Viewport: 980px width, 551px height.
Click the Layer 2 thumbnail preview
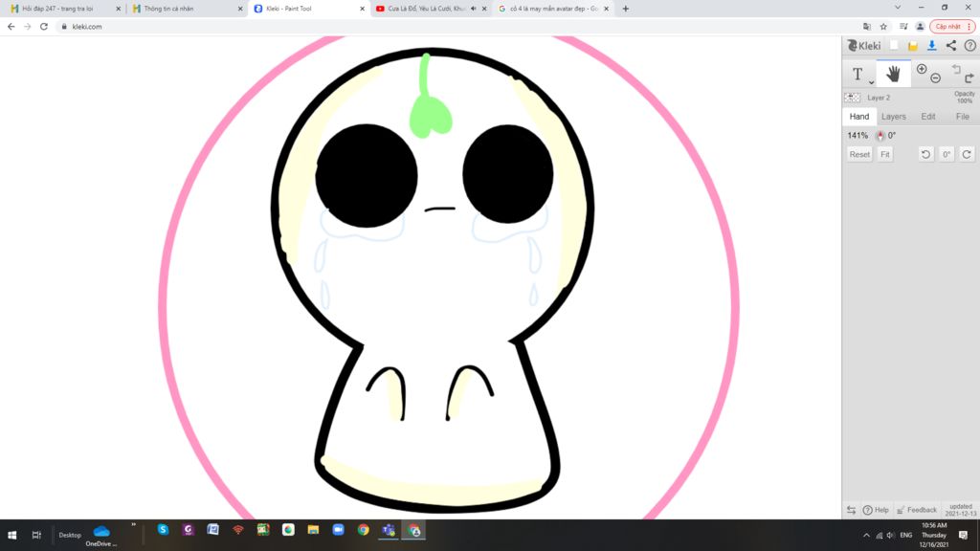pos(853,98)
